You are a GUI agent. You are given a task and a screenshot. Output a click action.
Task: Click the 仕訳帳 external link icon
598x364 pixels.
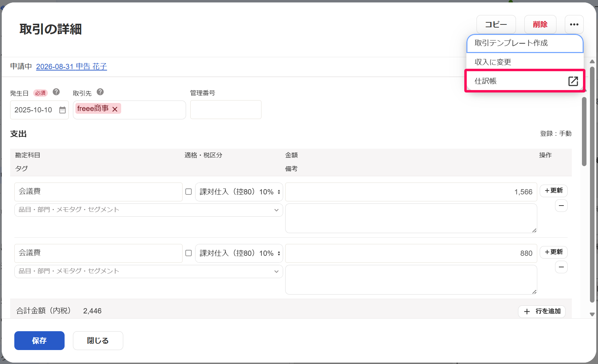click(x=573, y=81)
